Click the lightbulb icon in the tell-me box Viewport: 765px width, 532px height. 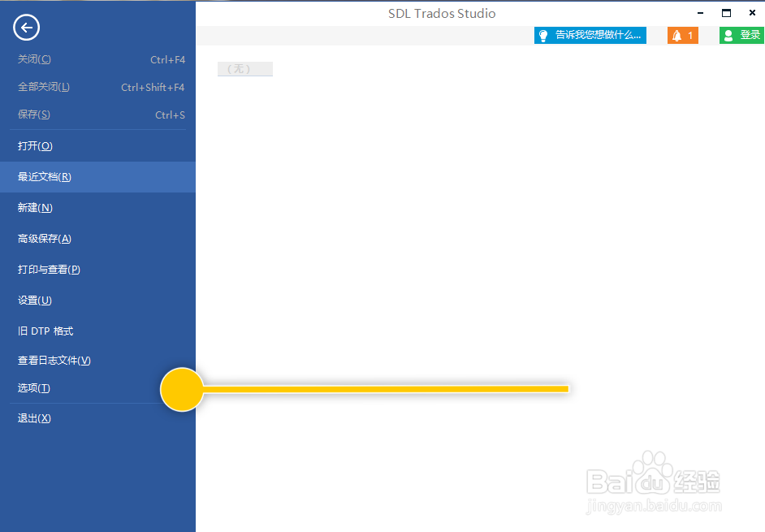tap(543, 36)
